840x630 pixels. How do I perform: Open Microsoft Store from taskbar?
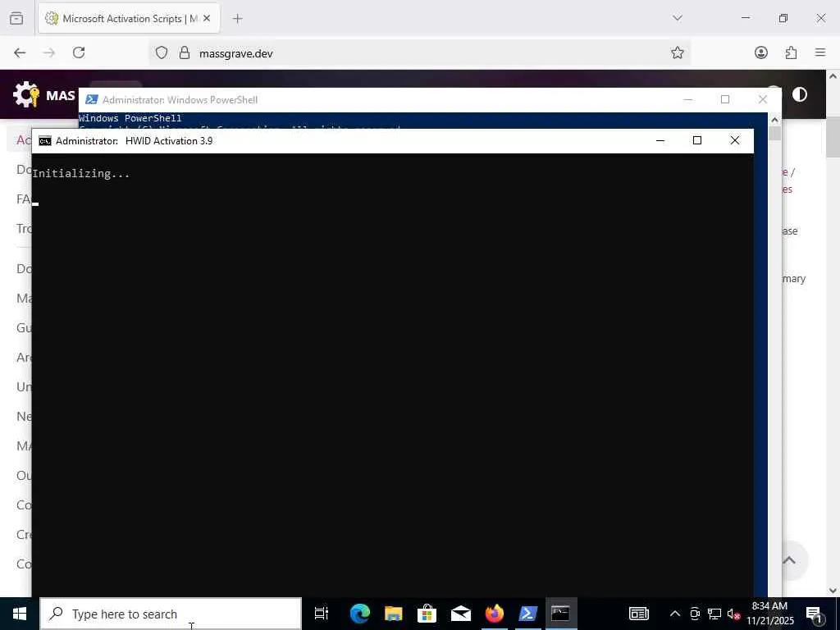tap(427, 614)
